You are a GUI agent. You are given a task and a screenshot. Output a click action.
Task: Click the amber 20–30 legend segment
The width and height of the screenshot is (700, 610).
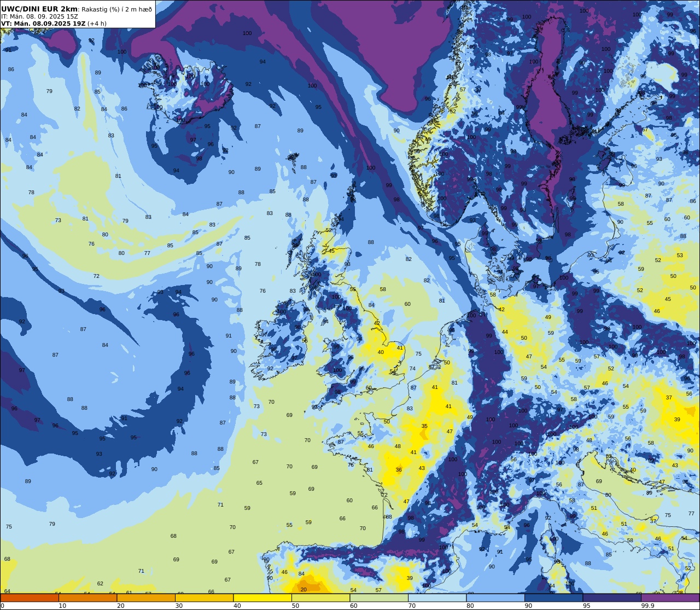[x=146, y=597]
